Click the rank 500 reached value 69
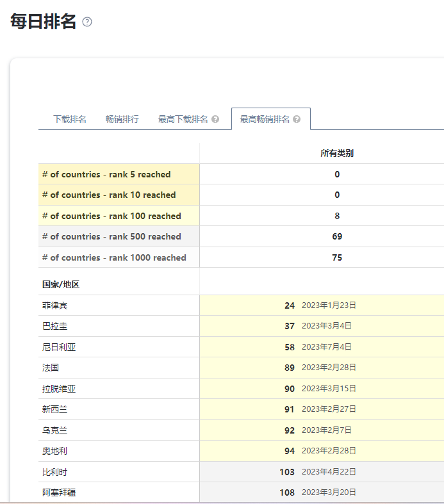 (x=337, y=236)
